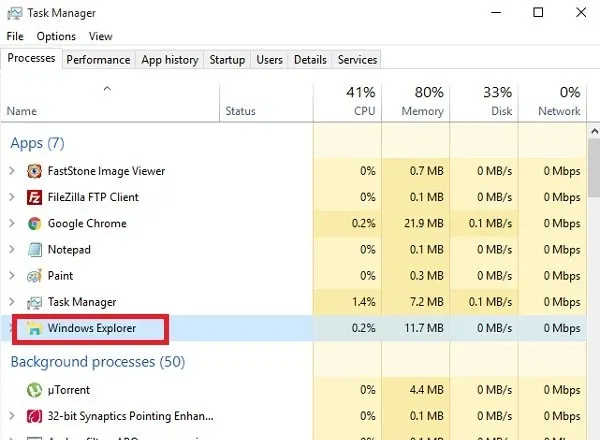Expand the FastStone Image Viewer row
600x440 pixels.
point(12,171)
